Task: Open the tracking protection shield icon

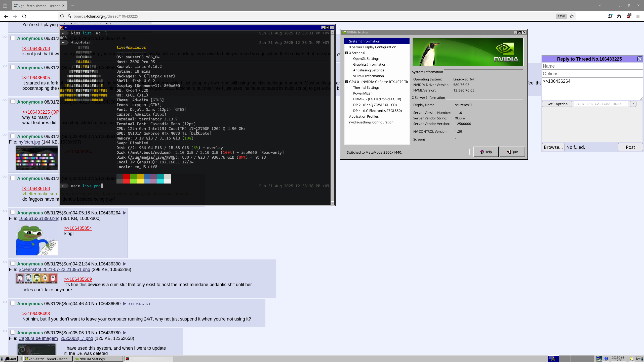Action: click(x=62, y=16)
